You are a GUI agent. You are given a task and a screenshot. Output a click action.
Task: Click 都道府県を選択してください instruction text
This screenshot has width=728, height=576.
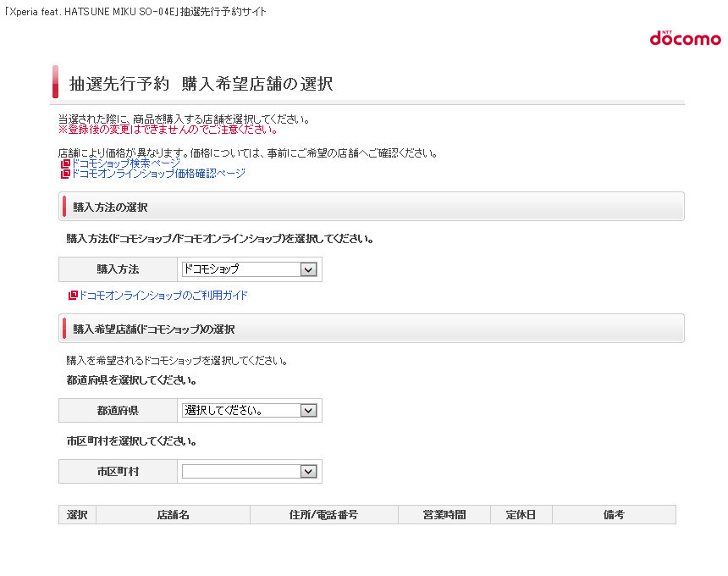point(131,380)
